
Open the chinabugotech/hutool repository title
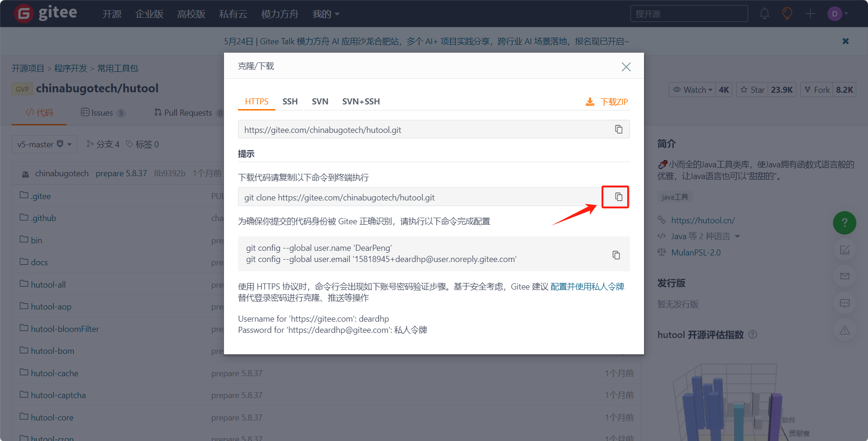[97, 88]
